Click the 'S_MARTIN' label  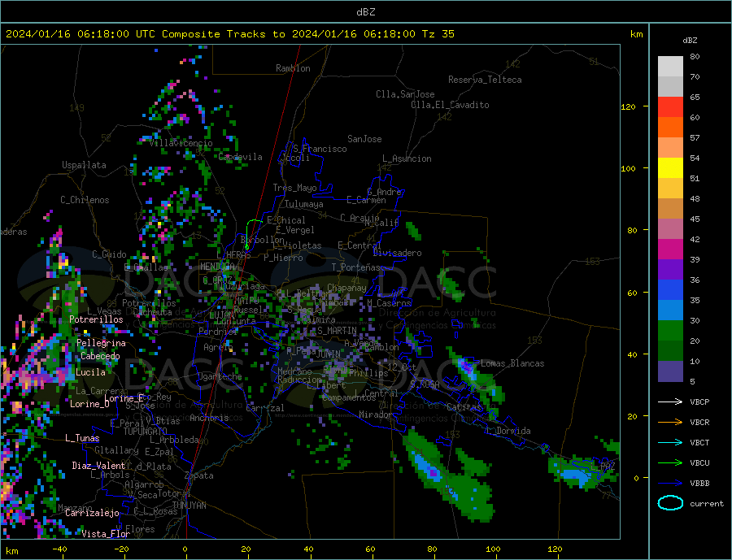tap(337, 331)
